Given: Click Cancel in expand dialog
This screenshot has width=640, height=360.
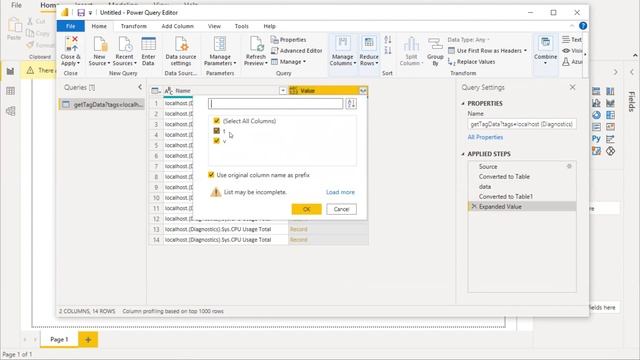Looking at the screenshot, I should pyautogui.click(x=342, y=209).
